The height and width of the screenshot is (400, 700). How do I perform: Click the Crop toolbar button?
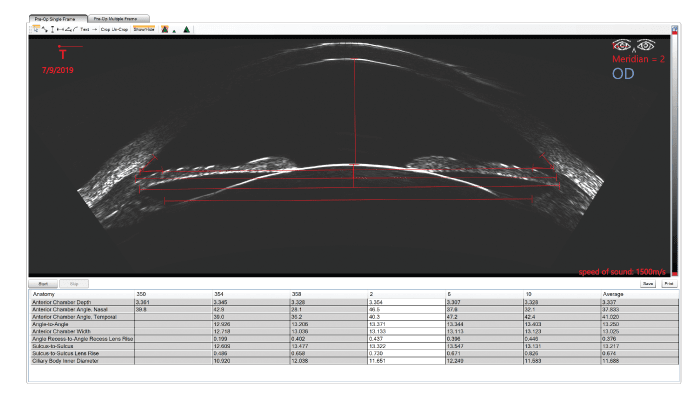click(105, 29)
